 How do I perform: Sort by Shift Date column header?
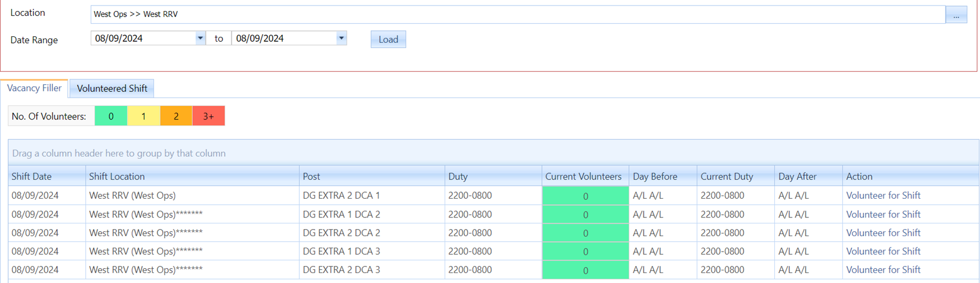point(31,176)
